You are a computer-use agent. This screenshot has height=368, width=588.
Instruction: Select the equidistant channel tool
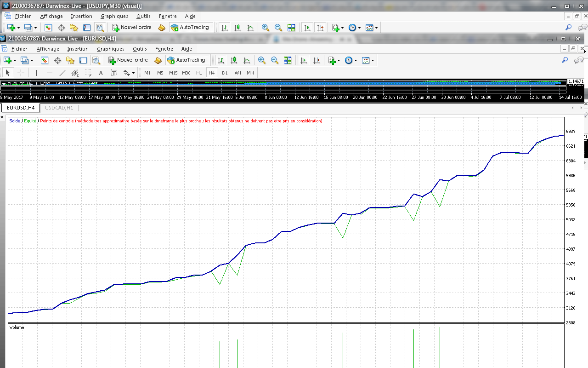pyautogui.click(x=75, y=73)
